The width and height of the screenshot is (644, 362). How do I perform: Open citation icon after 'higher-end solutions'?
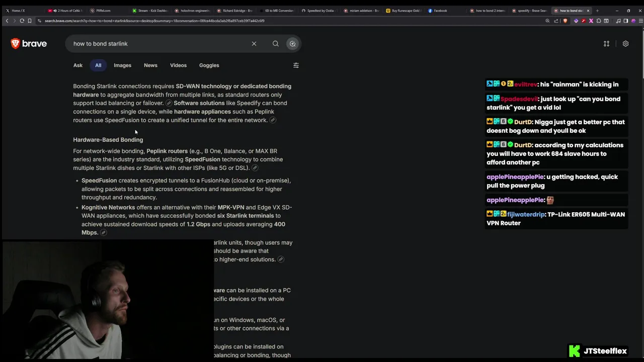[x=281, y=259]
